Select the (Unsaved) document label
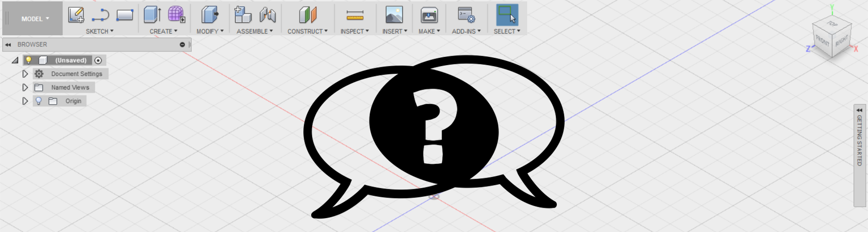The height and width of the screenshot is (232, 868). coord(71,60)
